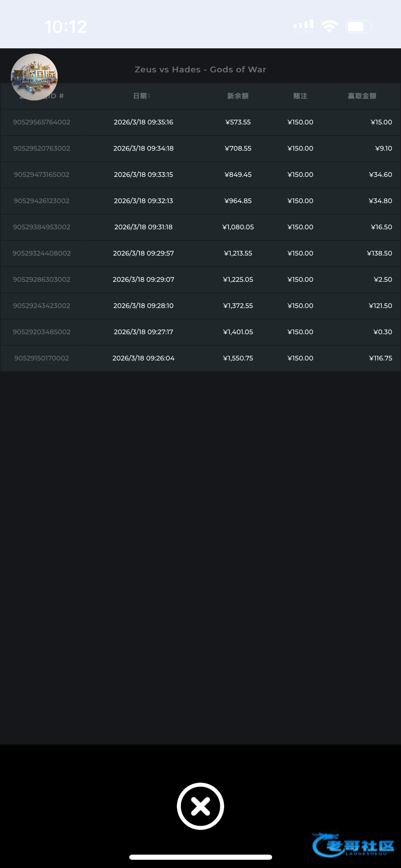This screenshot has width=401, height=868.
Task: Open round ID 90529565764002
Action: click(x=41, y=122)
